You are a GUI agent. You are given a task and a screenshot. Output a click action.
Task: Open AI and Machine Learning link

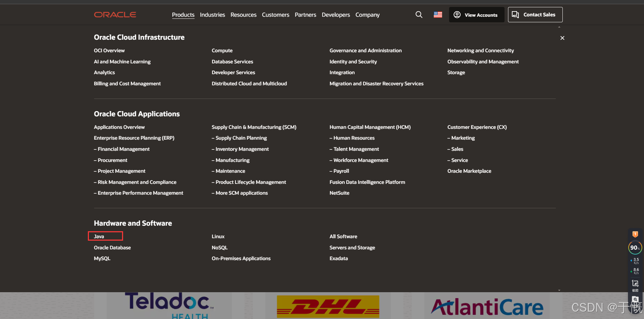pyautogui.click(x=122, y=62)
